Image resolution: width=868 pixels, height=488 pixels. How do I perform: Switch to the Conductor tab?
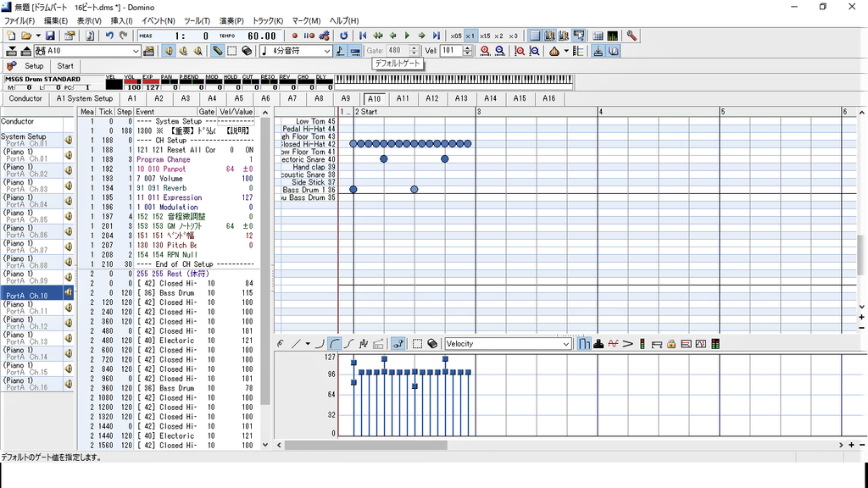click(x=25, y=98)
